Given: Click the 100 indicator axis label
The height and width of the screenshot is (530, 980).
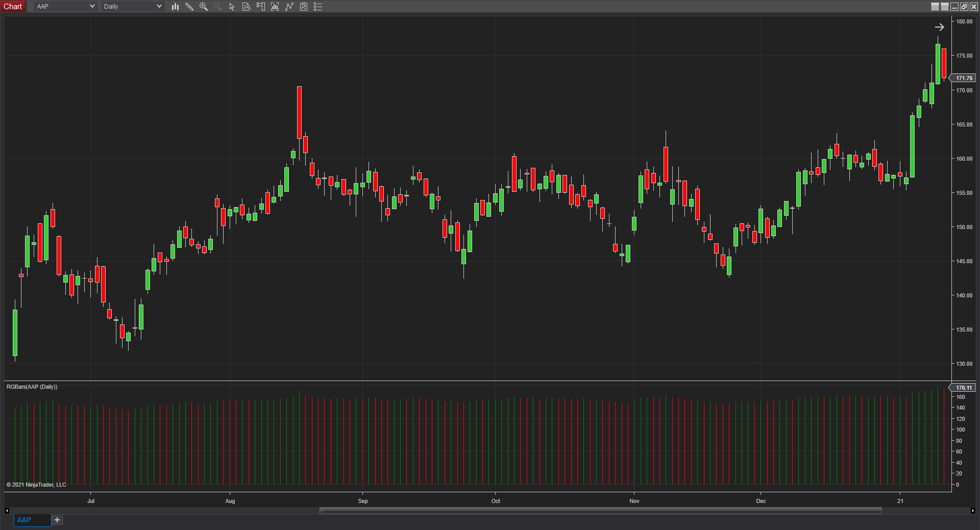Looking at the screenshot, I should 961,430.
